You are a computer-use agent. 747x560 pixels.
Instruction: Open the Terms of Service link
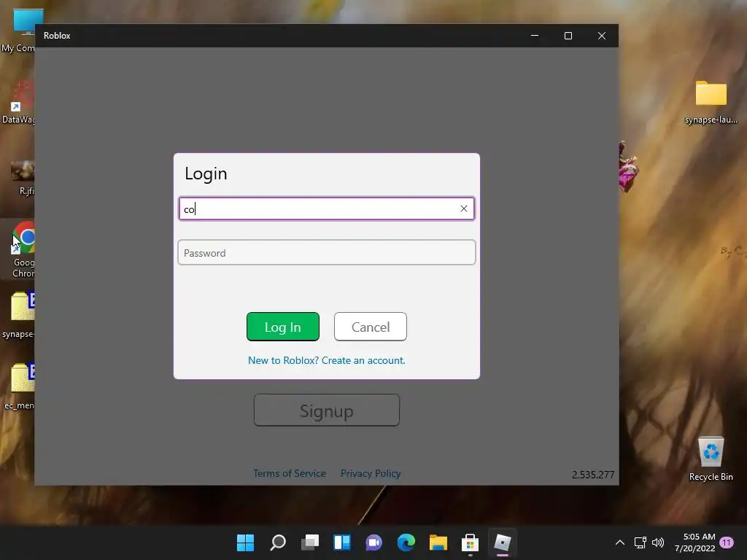(x=290, y=473)
